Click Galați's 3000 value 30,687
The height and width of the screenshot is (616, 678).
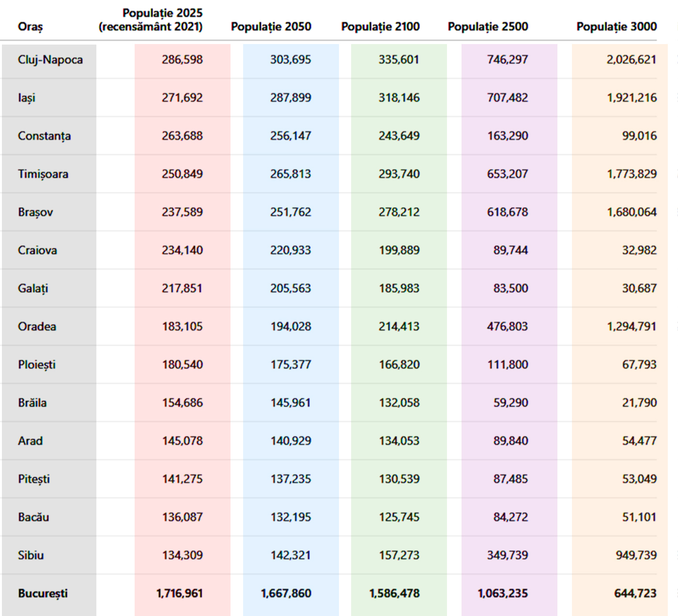639,289
